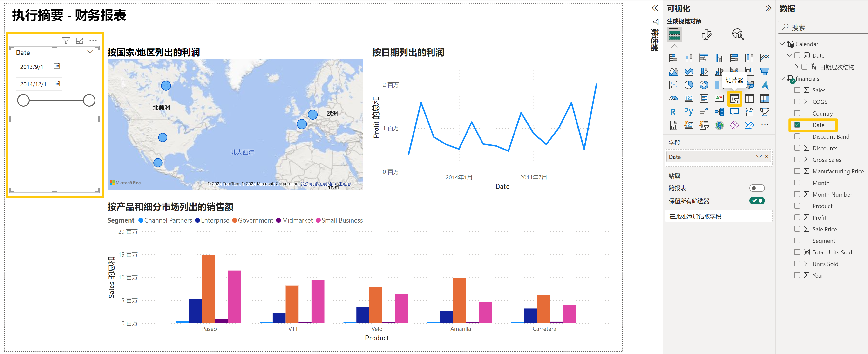Remove Date from the field well
Viewport: 868px width, 354px height.
(766, 157)
